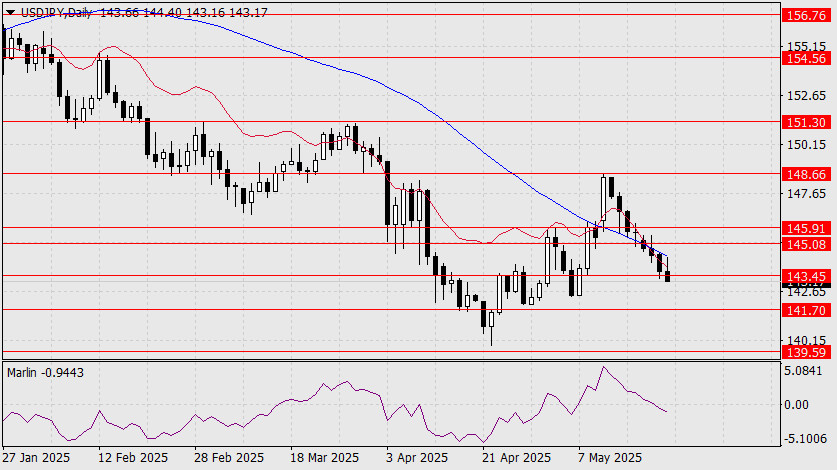Image resolution: width=837 pixels, height=470 pixels.
Task: Click the 152.65 price scale value
Action: click(x=807, y=96)
